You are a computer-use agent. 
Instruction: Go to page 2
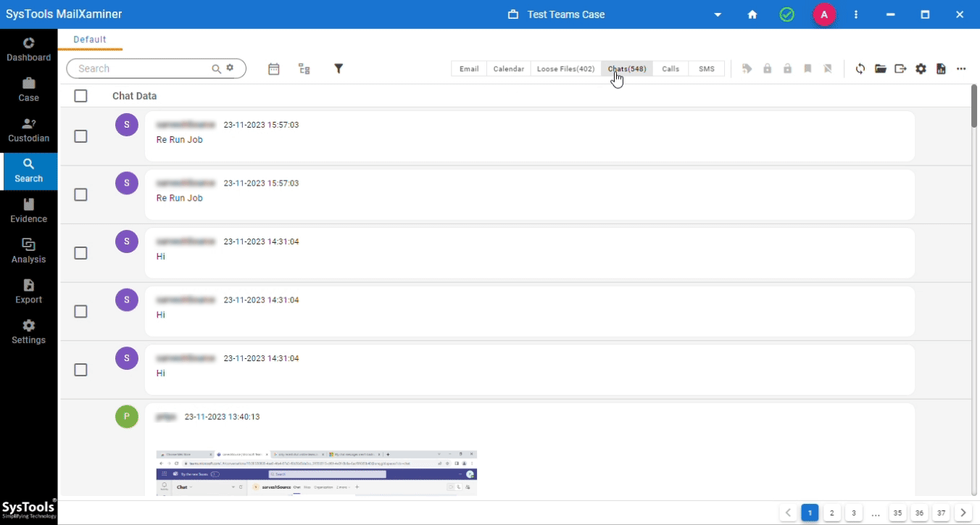click(x=832, y=513)
